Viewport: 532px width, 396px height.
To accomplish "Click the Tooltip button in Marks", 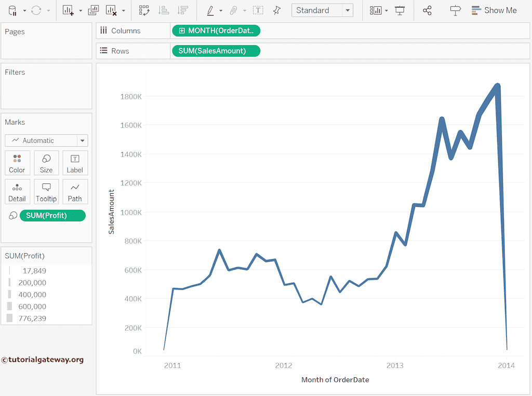I will 46,192.
